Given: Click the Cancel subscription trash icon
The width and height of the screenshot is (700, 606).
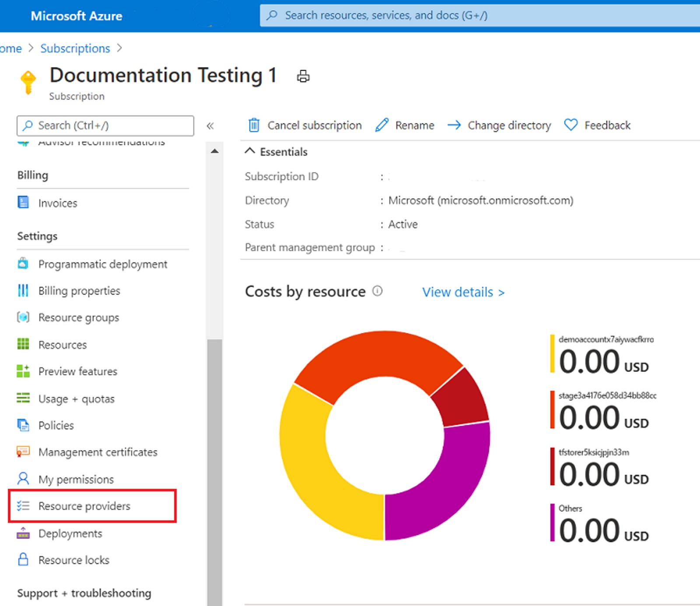Looking at the screenshot, I should coord(254,125).
